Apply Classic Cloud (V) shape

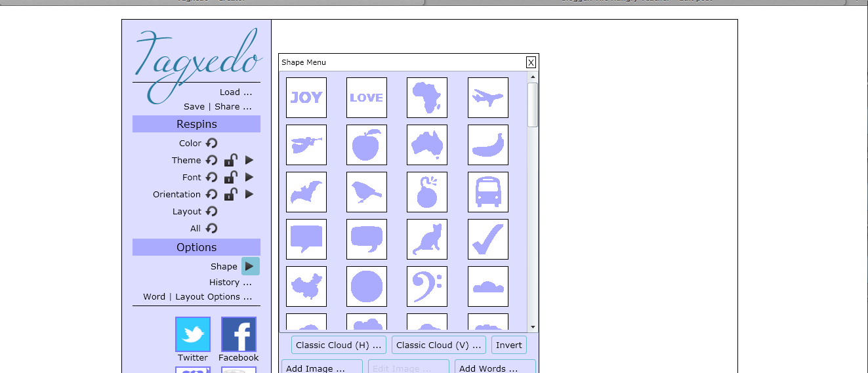(439, 345)
